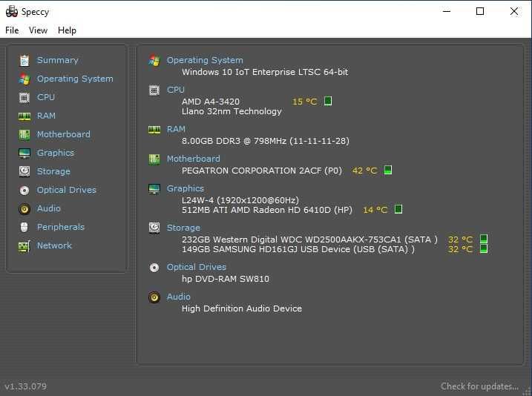The width and height of the screenshot is (532, 396).
Task: Click '149GB SAMSUNG HD161GJ USB Device' text
Action: (266, 249)
